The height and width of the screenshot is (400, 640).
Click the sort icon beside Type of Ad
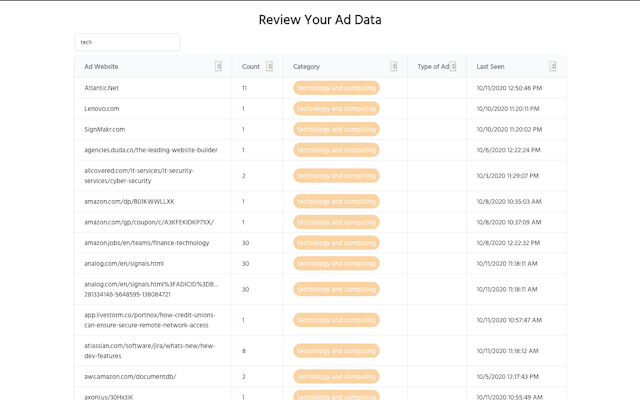click(x=453, y=67)
